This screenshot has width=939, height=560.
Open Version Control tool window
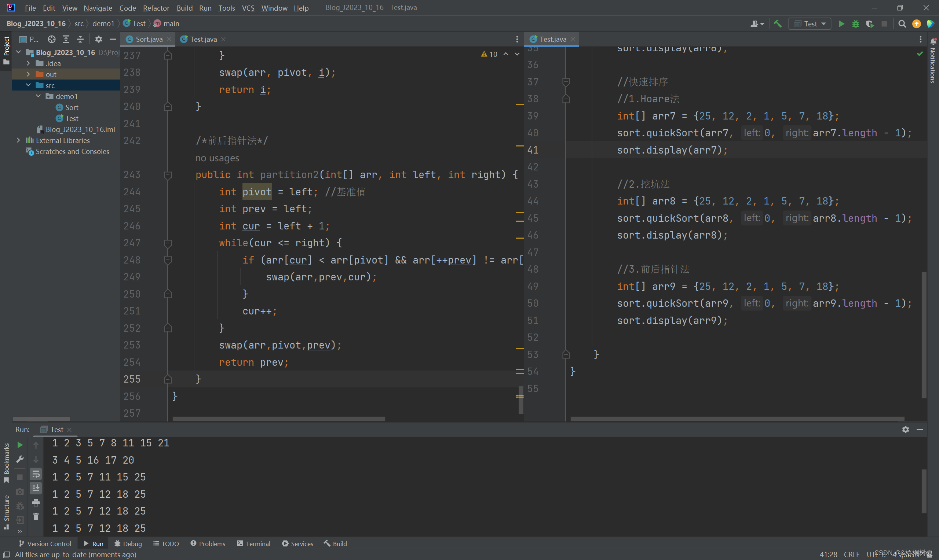pos(45,544)
